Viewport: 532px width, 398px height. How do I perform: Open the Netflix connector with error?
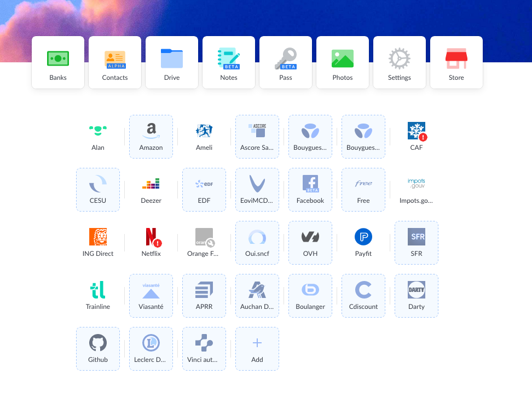(151, 243)
